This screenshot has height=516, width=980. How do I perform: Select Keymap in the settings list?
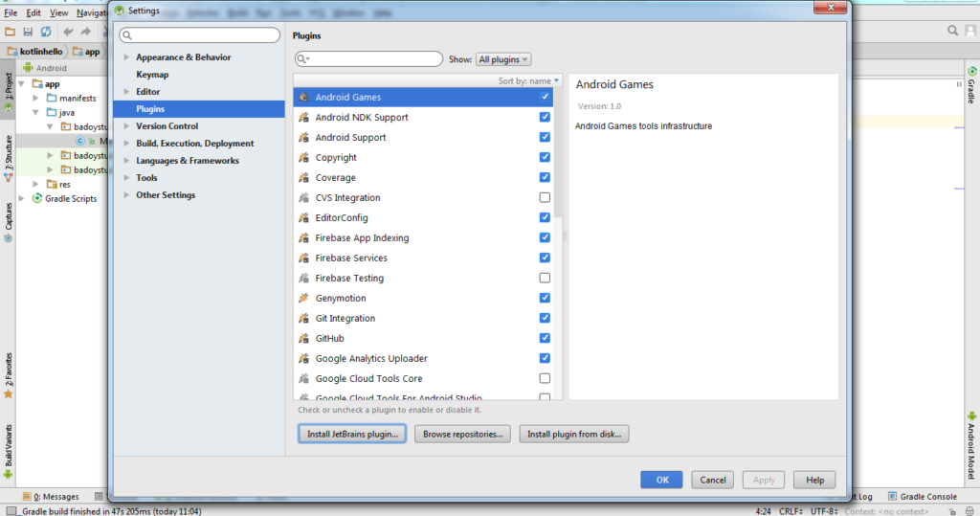click(152, 75)
